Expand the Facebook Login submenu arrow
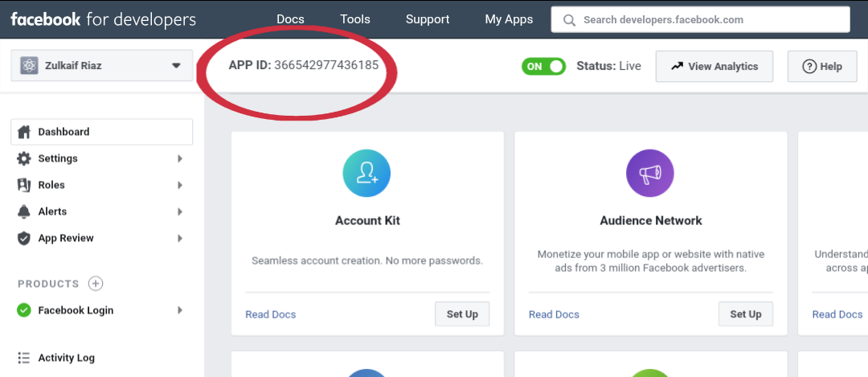 click(x=180, y=310)
